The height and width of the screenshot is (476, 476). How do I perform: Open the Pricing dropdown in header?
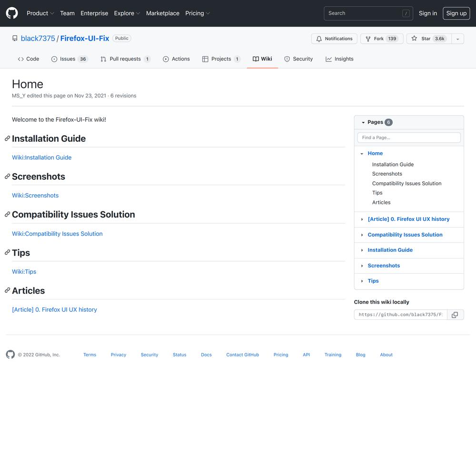pyautogui.click(x=198, y=13)
